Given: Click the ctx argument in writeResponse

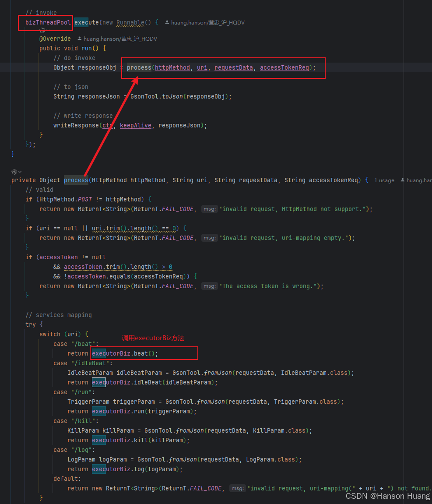Looking at the screenshot, I should pyautogui.click(x=108, y=125).
